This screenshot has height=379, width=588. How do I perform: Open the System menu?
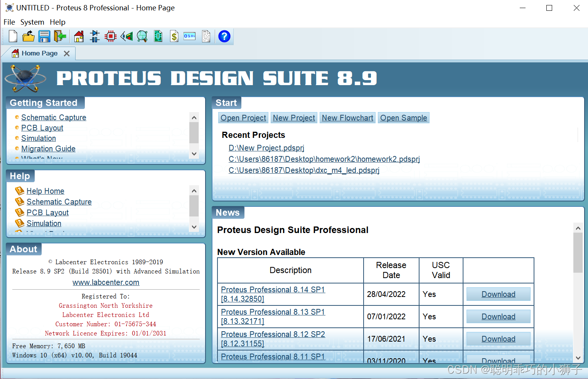click(x=32, y=22)
